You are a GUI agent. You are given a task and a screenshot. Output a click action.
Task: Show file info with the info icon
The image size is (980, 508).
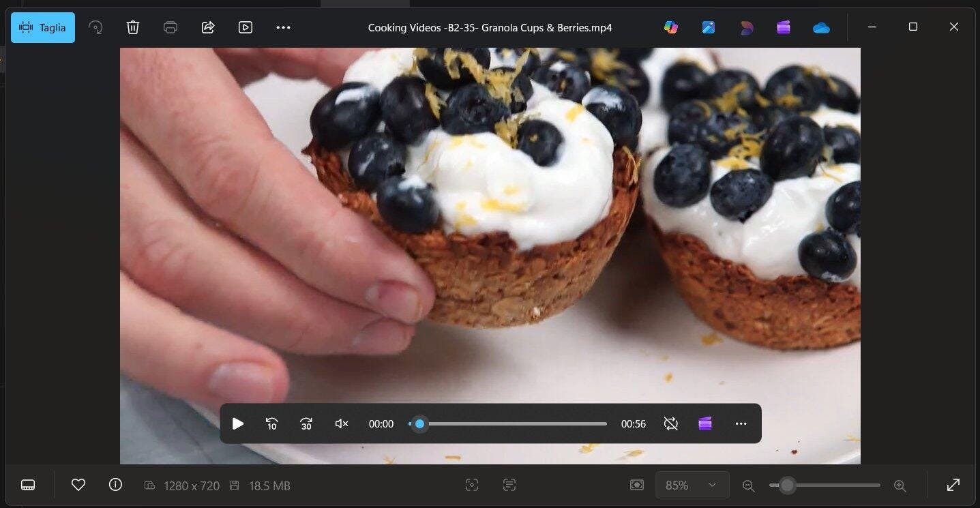115,485
